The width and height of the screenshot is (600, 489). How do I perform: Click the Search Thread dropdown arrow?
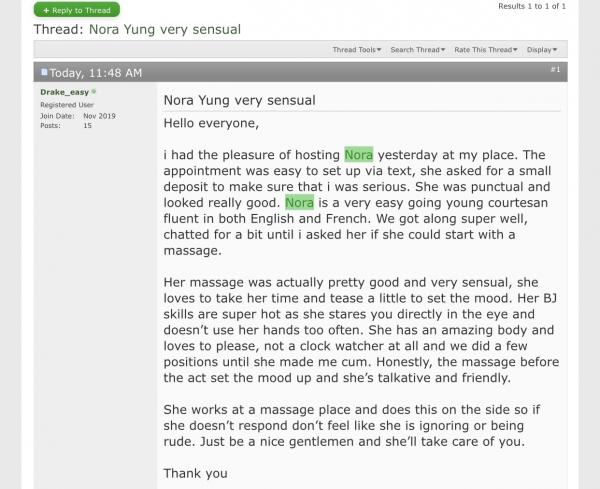(x=443, y=50)
